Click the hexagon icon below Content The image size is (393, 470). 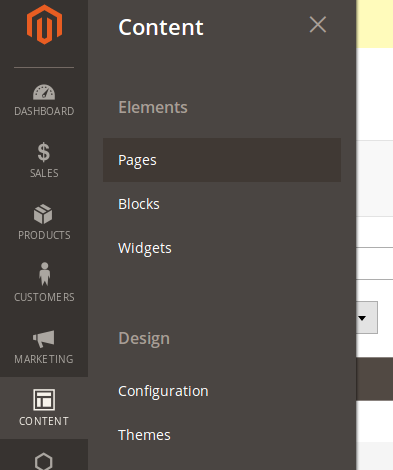(x=44, y=461)
